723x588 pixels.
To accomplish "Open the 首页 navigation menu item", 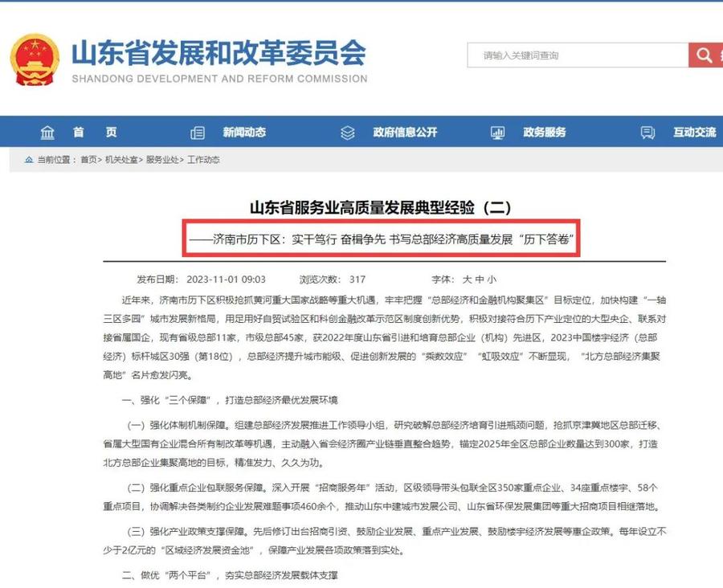I will point(95,133).
